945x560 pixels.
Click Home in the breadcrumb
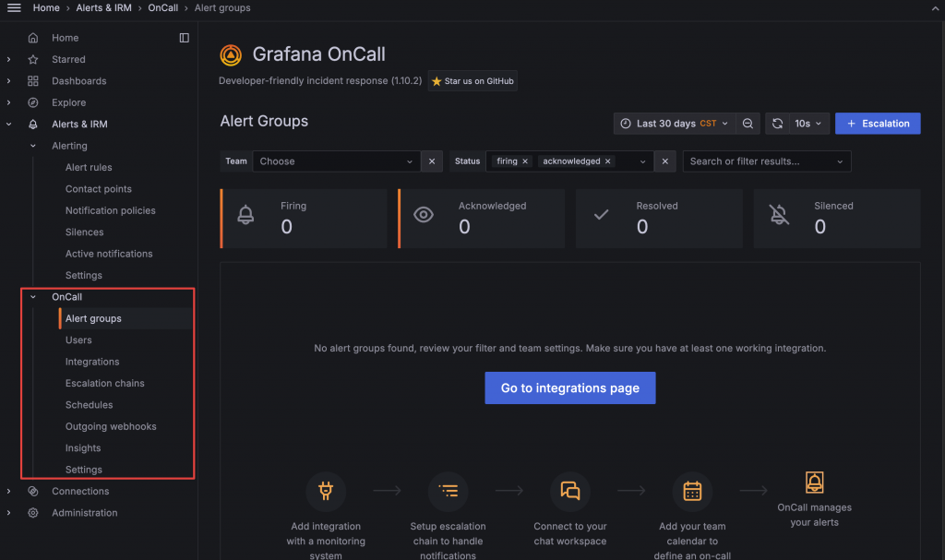click(x=46, y=7)
